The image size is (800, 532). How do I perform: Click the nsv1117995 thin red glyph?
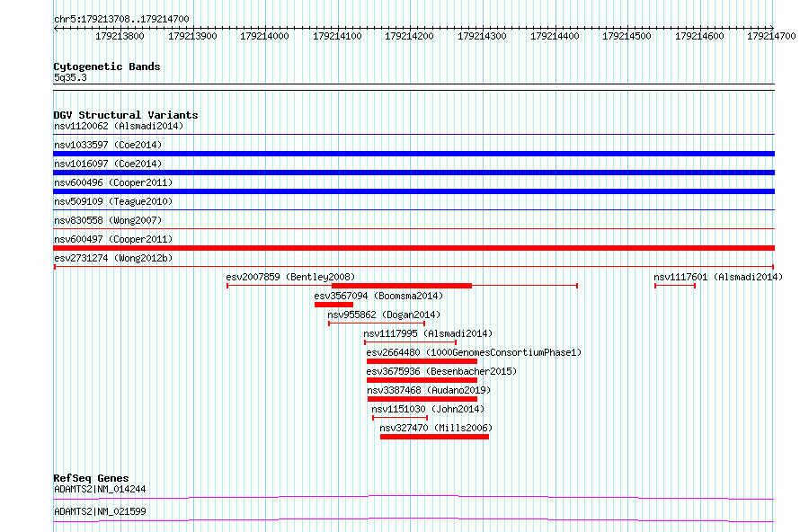410,342
